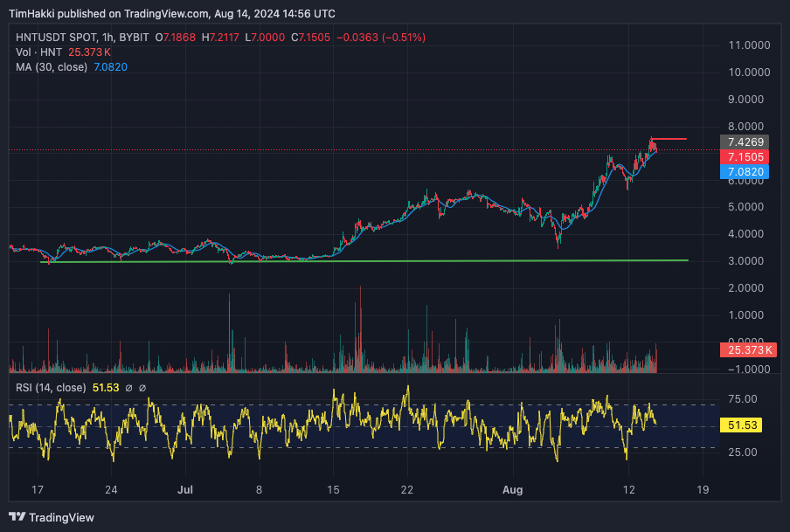
Task: Select the short red resistance line
Action: coord(669,139)
